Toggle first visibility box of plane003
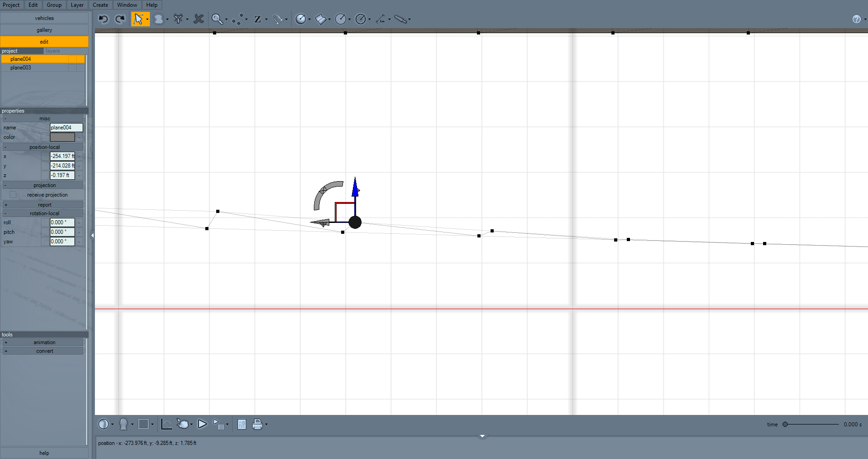The image size is (868, 459). tap(72, 68)
